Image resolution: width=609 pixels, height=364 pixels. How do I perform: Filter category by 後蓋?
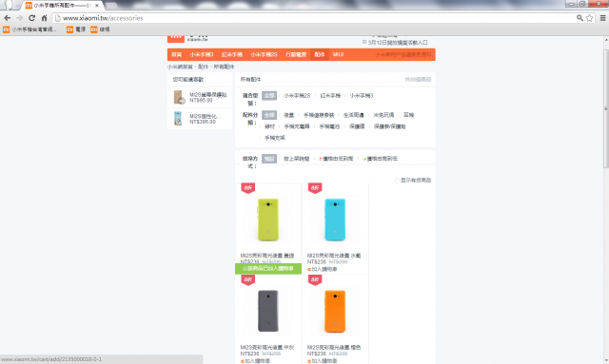pos(288,115)
